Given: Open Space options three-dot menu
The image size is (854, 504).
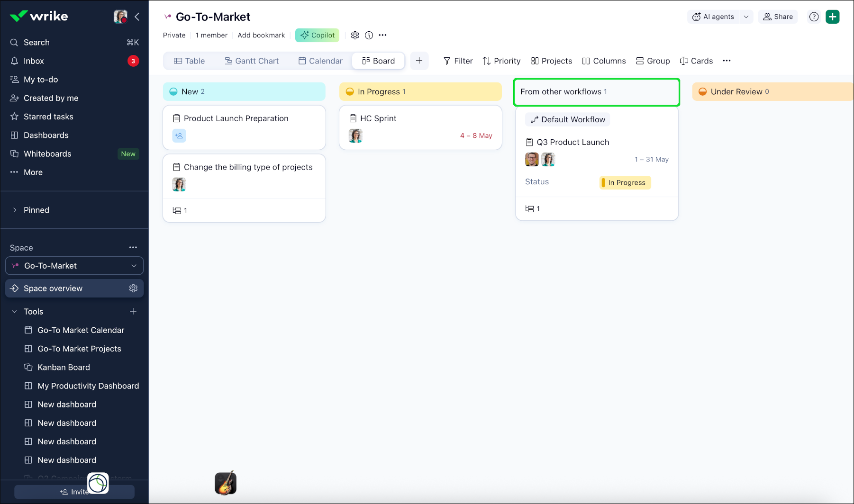Looking at the screenshot, I should 133,247.
